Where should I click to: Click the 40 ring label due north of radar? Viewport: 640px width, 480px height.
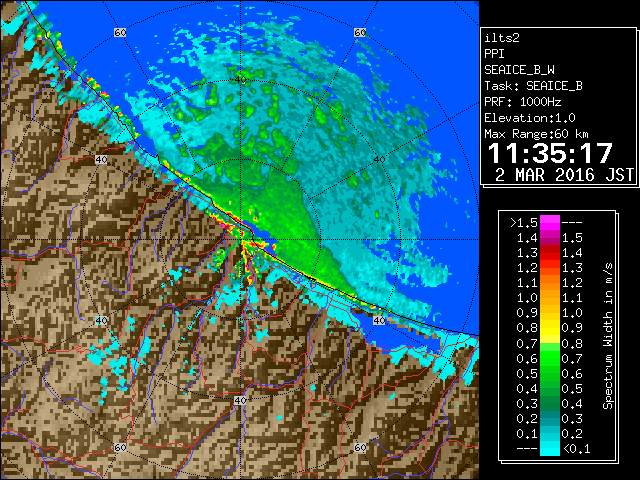pyautogui.click(x=240, y=80)
